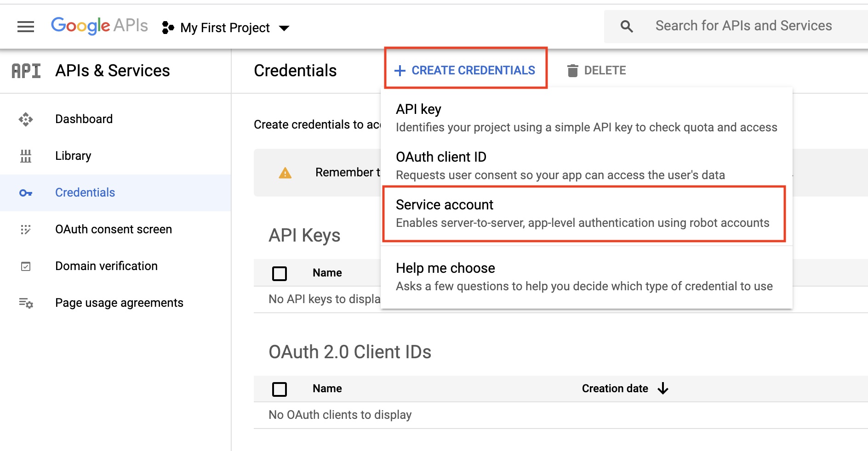Click the Domain verification checkbox icon

(x=26, y=266)
